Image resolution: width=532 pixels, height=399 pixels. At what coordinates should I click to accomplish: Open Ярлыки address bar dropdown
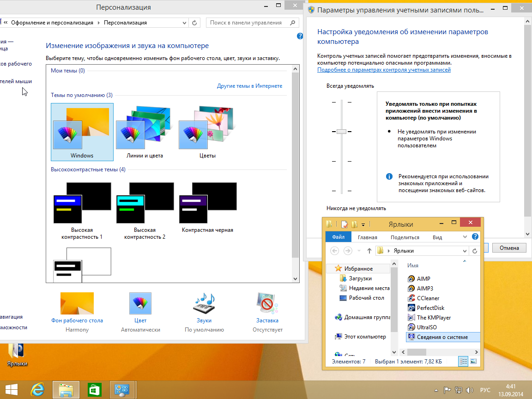click(465, 251)
